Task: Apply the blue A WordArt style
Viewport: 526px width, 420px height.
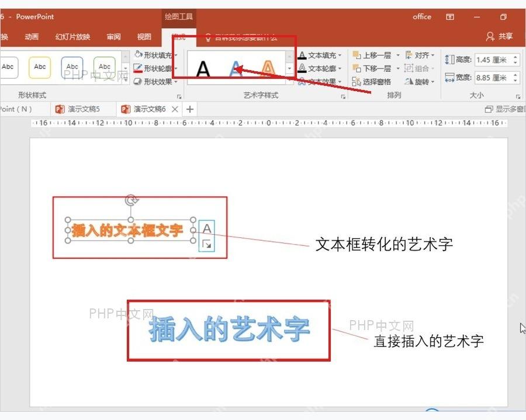Action: pos(236,70)
